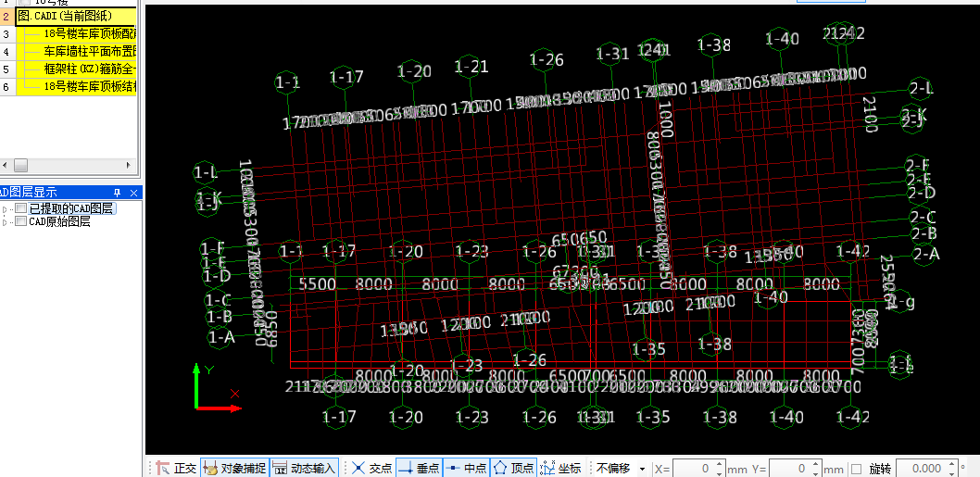Pin the CAD图层显示 panel
The image size is (980, 477).
pyautogui.click(x=117, y=193)
